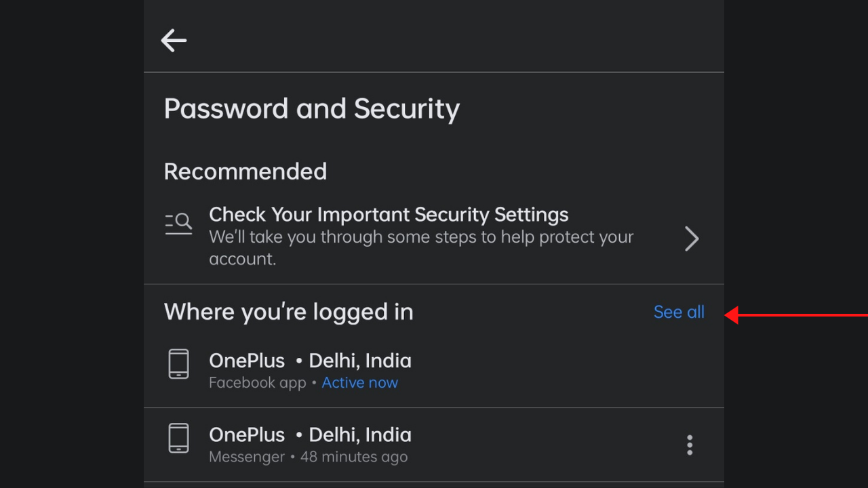The height and width of the screenshot is (488, 868).
Task: Tap the Recommended section heading
Action: click(245, 171)
